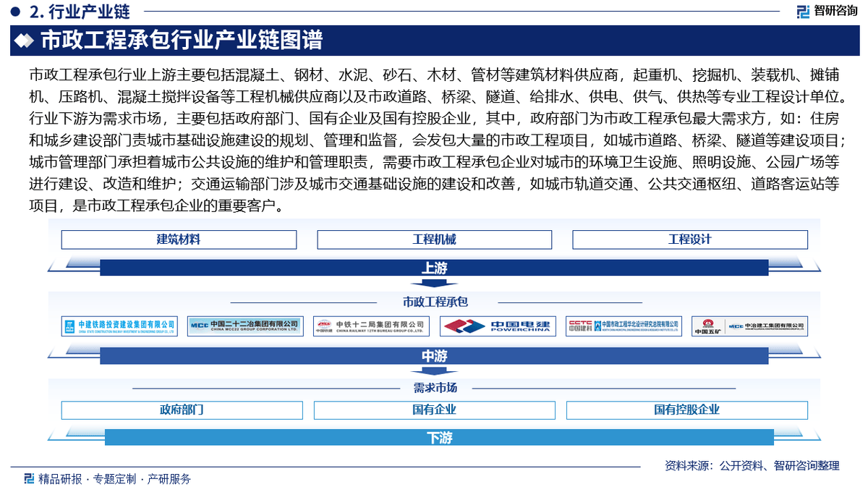The height and width of the screenshot is (487, 868).
Task: Select the 工程机械 box
Action: (x=434, y=240)
